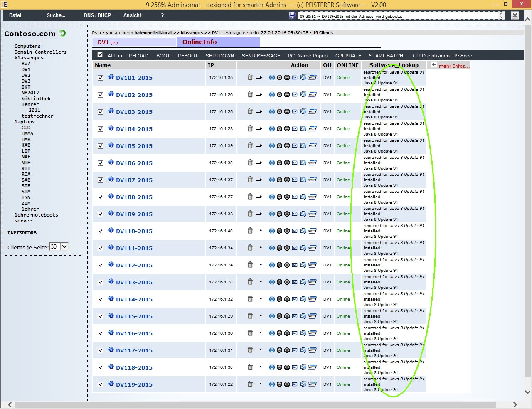532x409 pixels.
Task: Click the blue info icon for DV119-2015
Action: click(x=111, y=384)
